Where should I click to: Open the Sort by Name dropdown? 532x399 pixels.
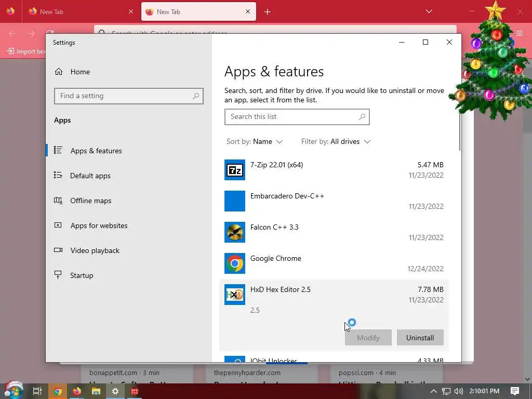255,141
